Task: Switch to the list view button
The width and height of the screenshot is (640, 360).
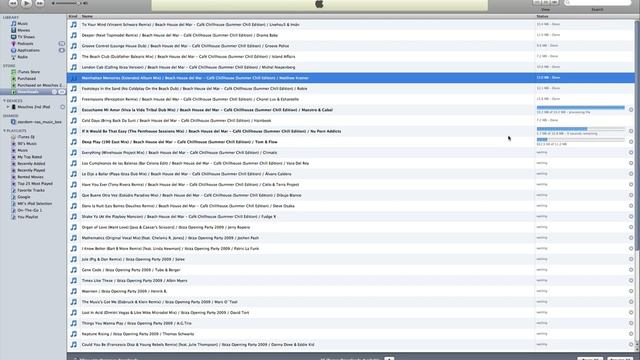Action: pos(537,2)
